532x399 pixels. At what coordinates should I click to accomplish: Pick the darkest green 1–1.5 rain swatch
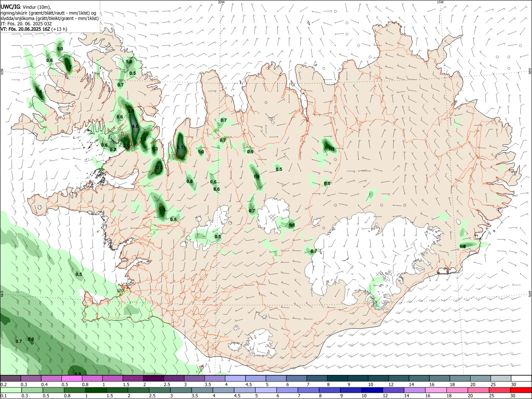[96, 390]
